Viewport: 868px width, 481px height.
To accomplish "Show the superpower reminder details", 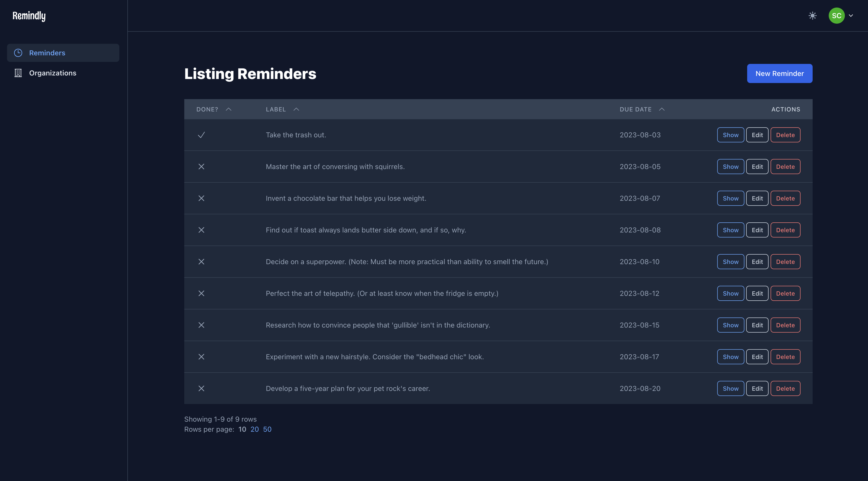I will tap(730, 262).
